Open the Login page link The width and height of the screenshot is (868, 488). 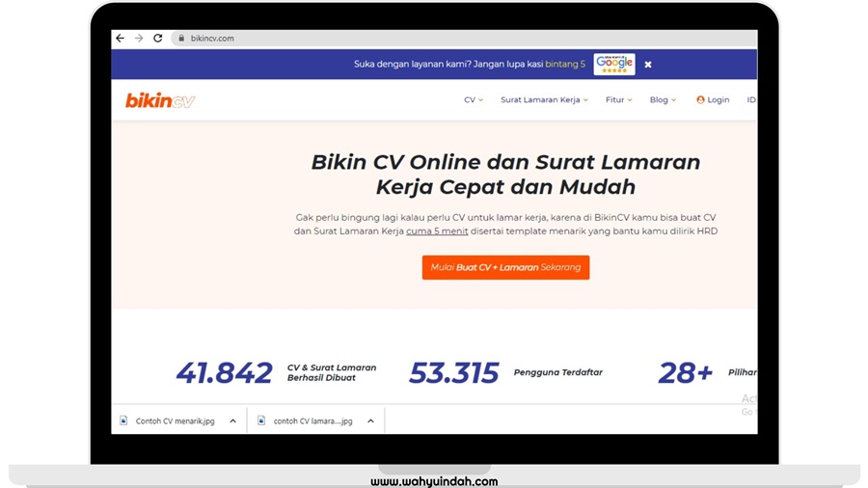(x=713, y=99)
